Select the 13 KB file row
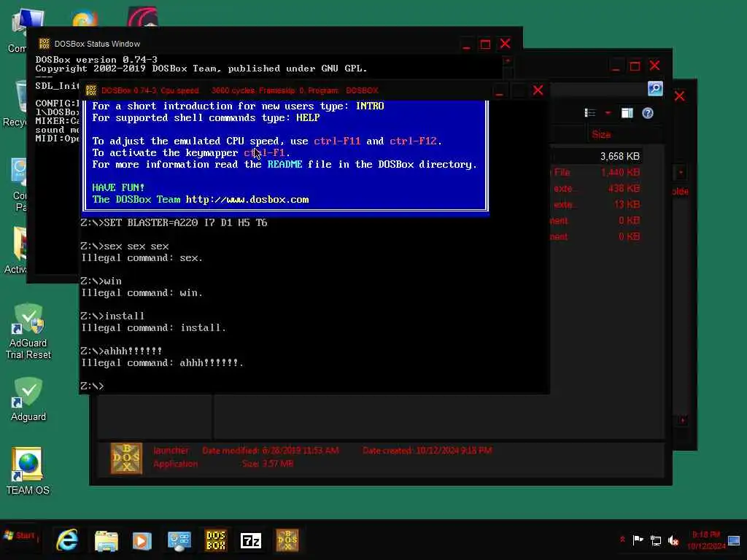Image resolution: width=747 pixels, height=560 pixels. click(x=595, y=205)
